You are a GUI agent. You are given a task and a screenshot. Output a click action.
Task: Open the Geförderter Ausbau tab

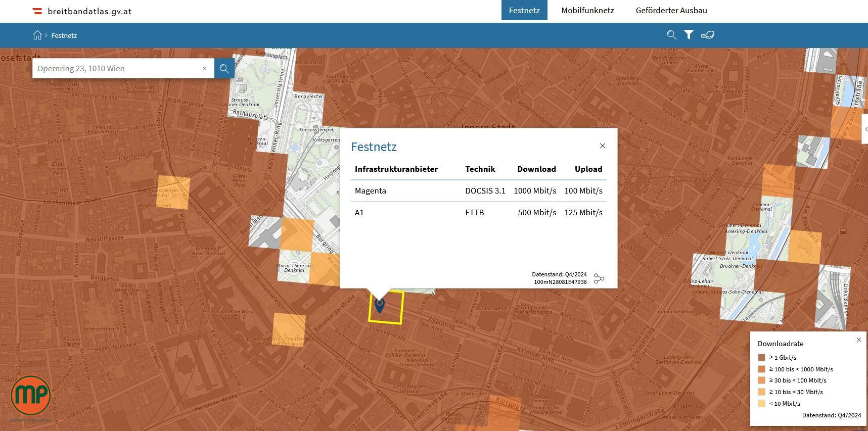[671, 10]
